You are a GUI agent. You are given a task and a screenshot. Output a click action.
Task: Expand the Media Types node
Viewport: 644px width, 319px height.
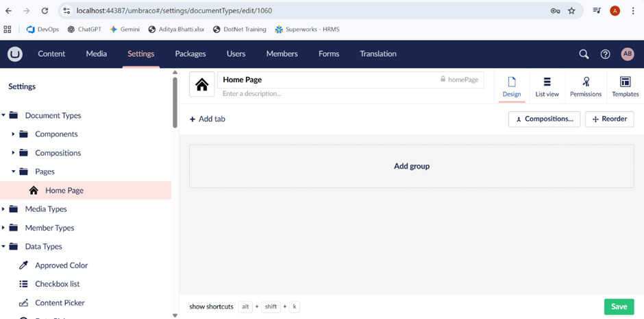pyautogui.click(x=3, y=209)
